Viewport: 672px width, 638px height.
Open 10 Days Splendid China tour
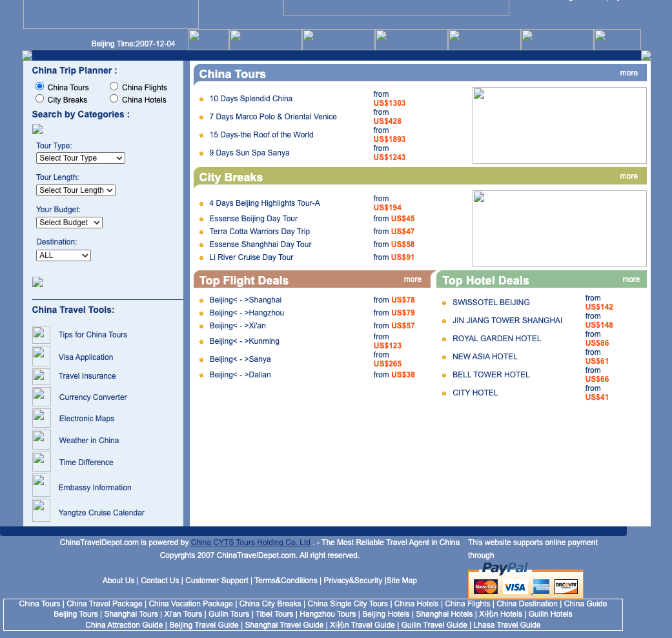(x=250, y=99)
